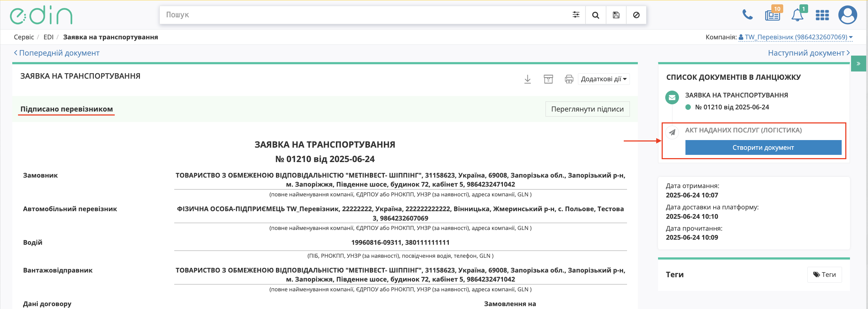
Task: Collapse the right sidebar panel
Action: (x=859, y=64)
